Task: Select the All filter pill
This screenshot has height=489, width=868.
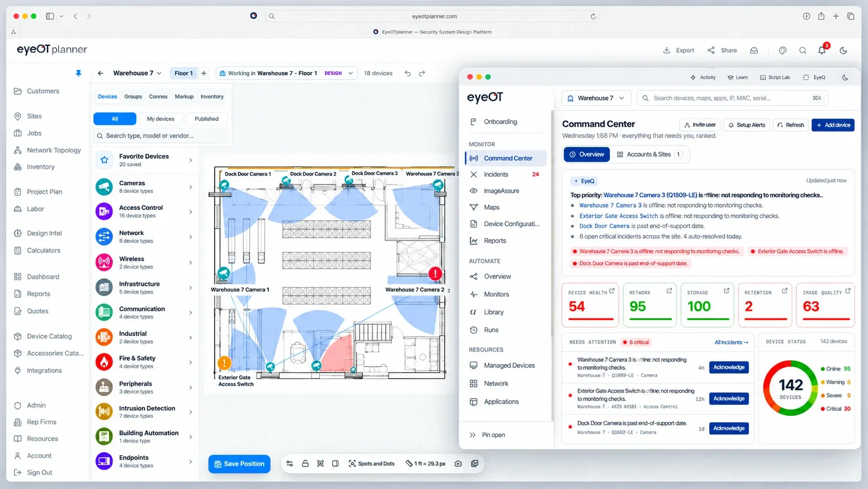Action: click(115, 119)
